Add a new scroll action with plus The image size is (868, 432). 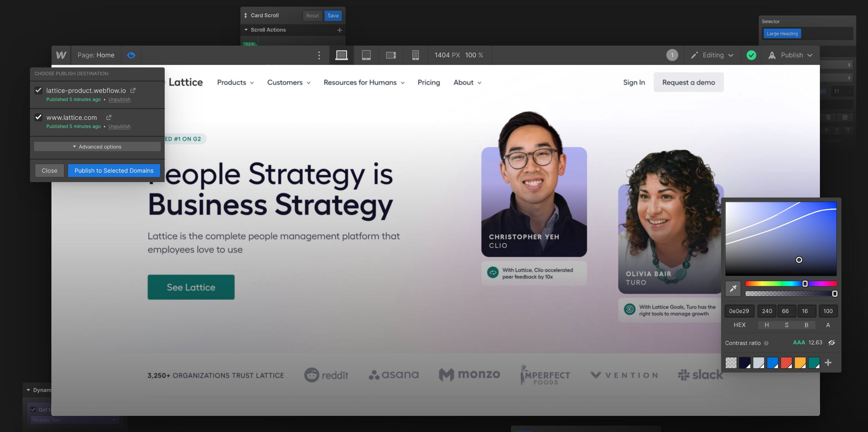point(339,30)
